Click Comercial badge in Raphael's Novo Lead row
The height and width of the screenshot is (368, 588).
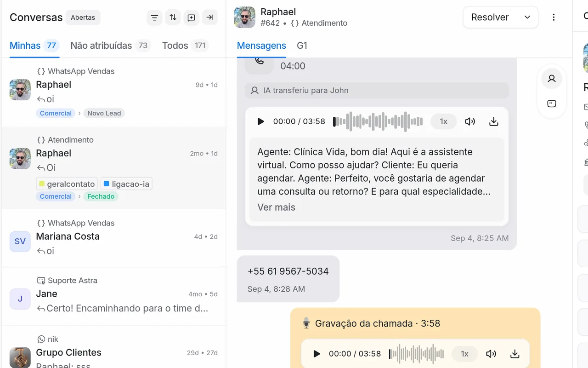(x=56, y=113)
